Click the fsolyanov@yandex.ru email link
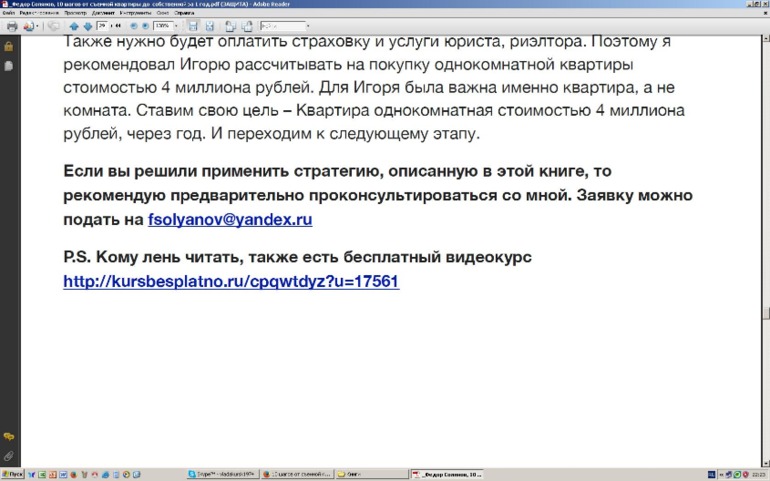The width and height of the screenshot is (770, 481). point(230,219)
